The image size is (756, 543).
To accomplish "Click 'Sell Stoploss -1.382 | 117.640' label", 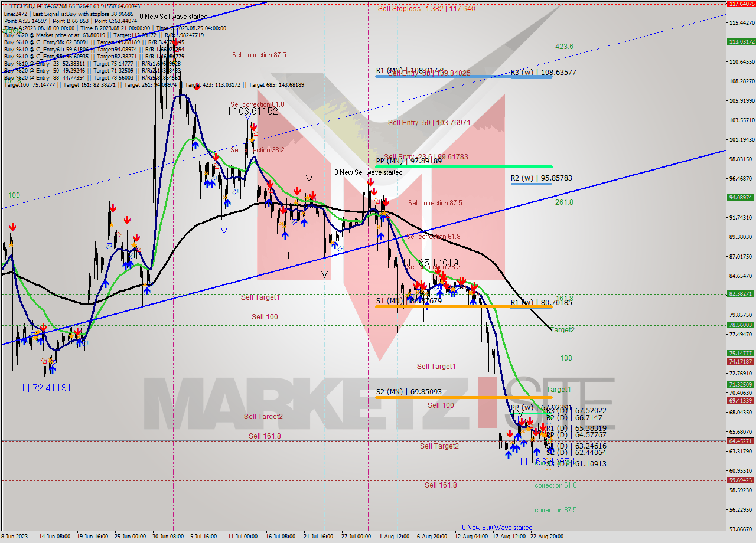I will (426, 9).
